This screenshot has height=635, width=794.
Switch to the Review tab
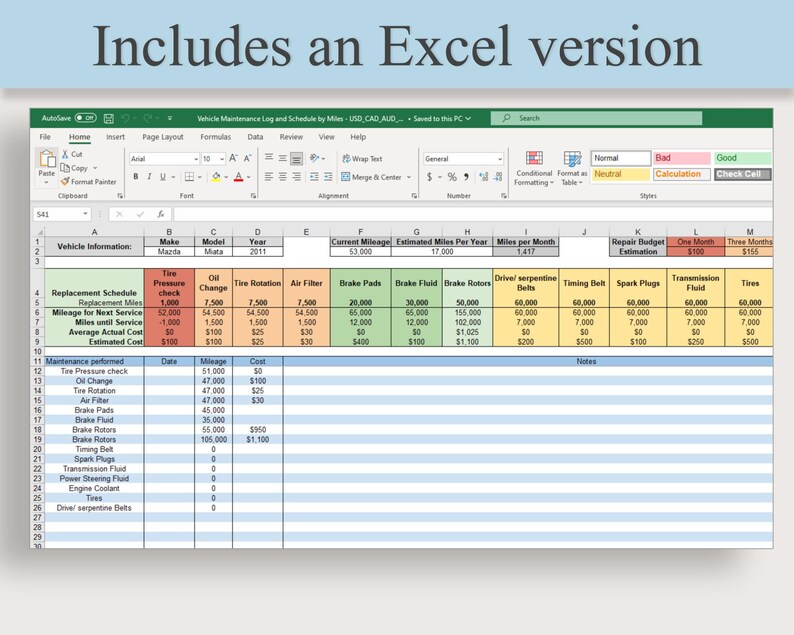[291, 137]
